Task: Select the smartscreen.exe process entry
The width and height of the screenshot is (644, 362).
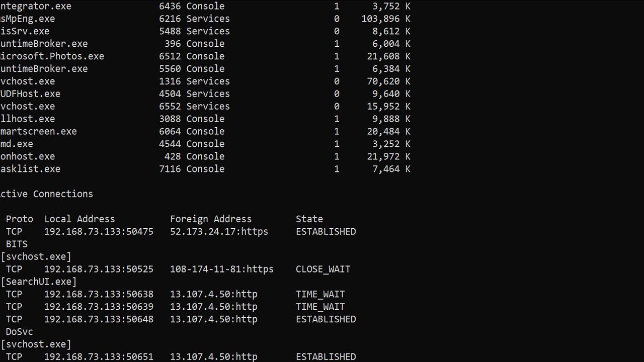Action: pos(39,132)
